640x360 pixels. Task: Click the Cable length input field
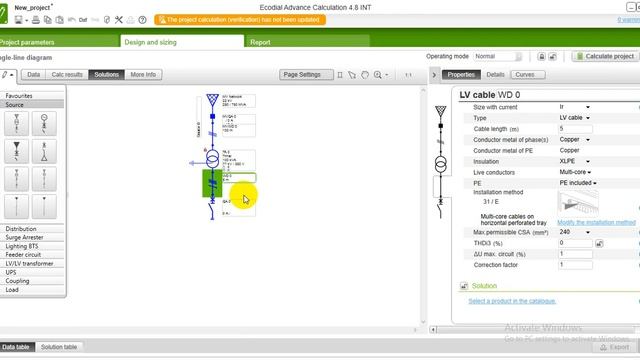tap(575, 129)
